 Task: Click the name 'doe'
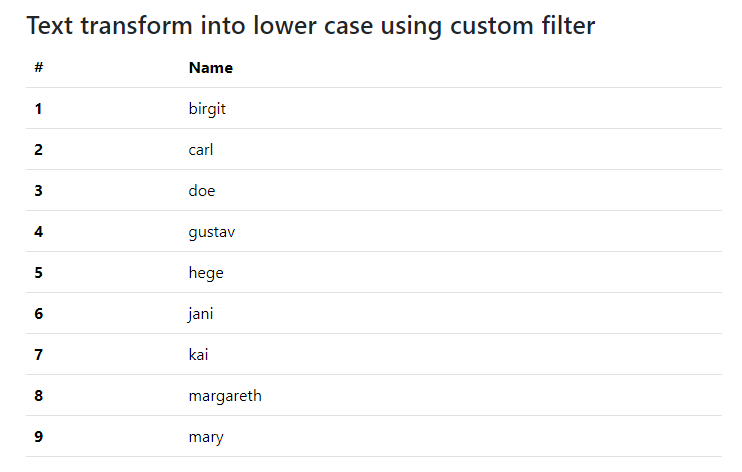[202, 191]
